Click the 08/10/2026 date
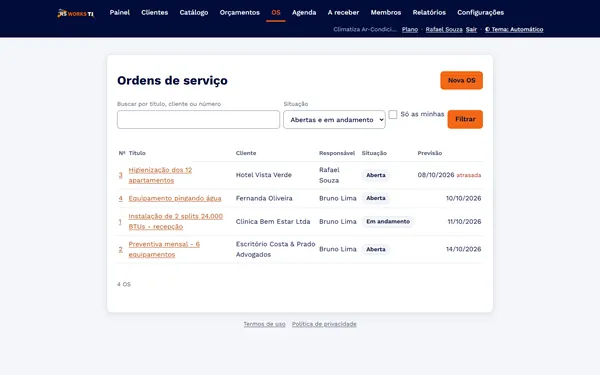Screen dimensions: 600x375 (436, 175)
